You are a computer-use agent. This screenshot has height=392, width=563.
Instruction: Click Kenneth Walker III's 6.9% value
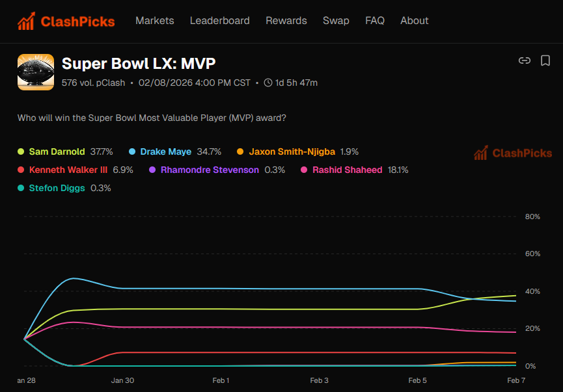pyautogui.click(x=123, y=170)
